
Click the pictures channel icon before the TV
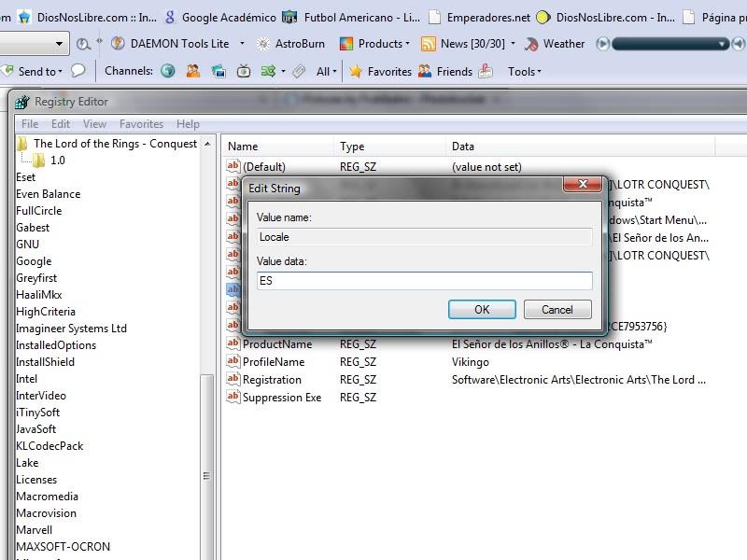(218, 71)
